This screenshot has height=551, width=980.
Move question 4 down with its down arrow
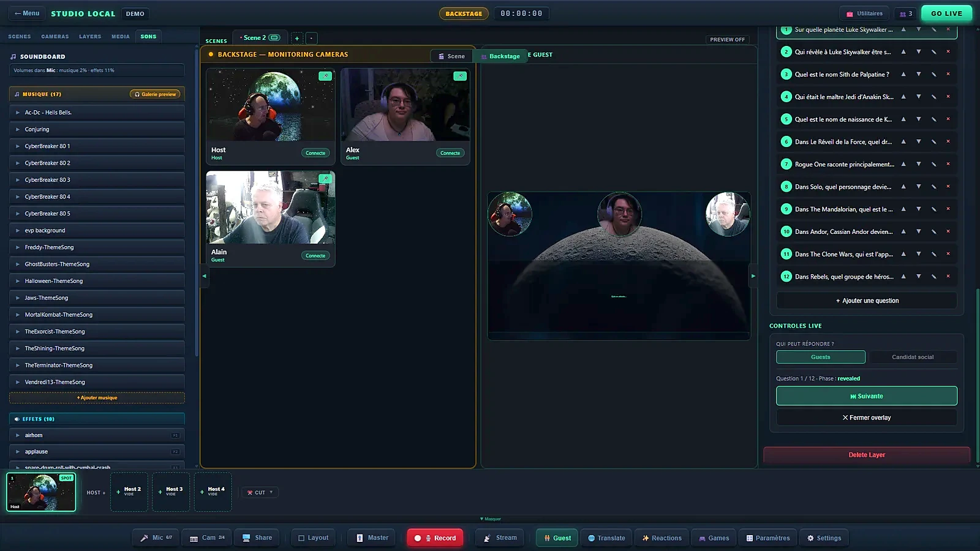click(919, 96)
